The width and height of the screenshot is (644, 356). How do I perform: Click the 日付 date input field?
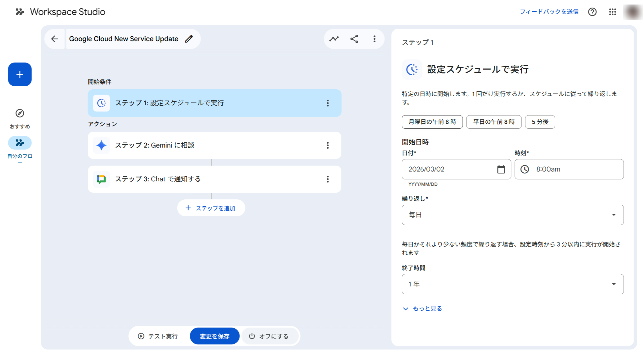tap(456, 169)
